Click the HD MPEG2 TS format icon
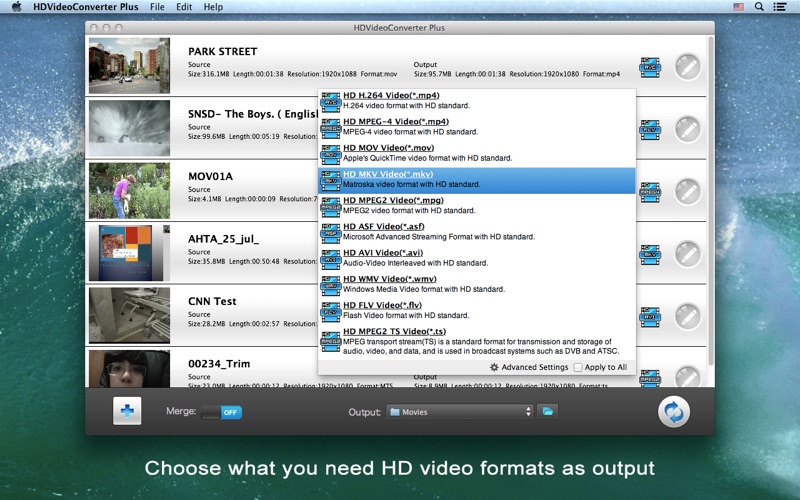Viewport: 800px width, 500px height. pos(331,341)
